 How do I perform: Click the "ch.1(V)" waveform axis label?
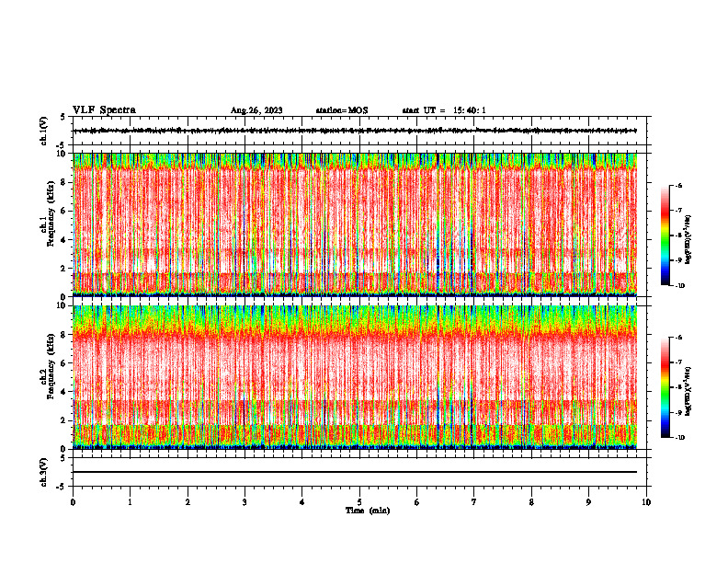coord(44,131)
